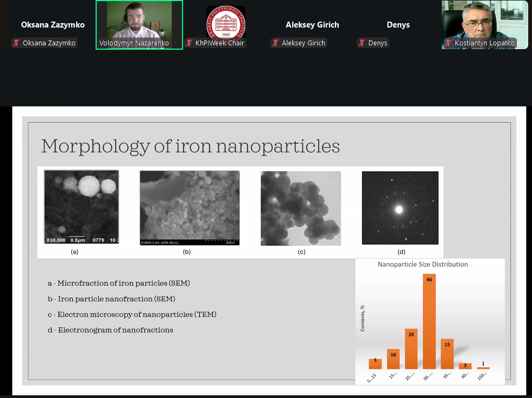Click chart title Nanoparticle Size Distribution

[x=423, y=264]
